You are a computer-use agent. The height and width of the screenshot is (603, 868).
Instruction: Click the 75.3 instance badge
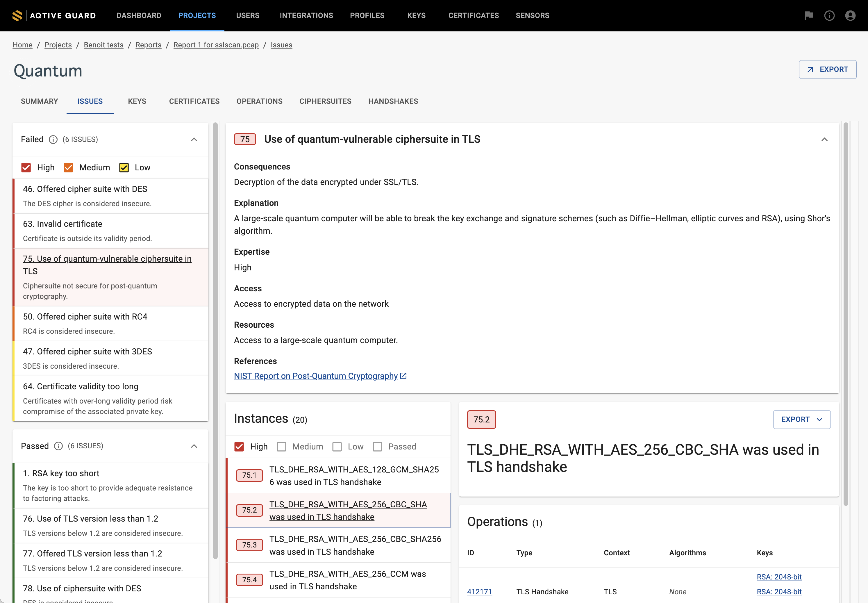pos(249,545)
